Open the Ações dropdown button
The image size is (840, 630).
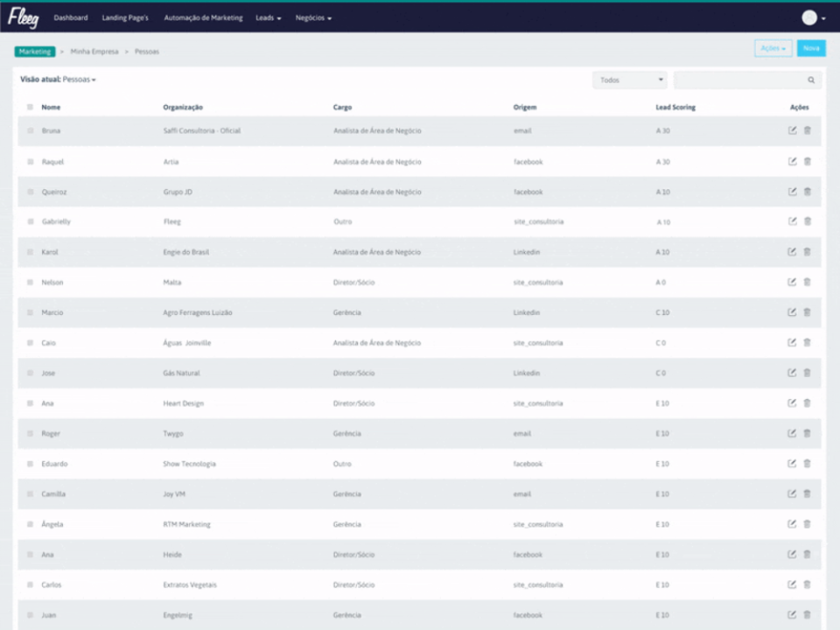point(771,48)
